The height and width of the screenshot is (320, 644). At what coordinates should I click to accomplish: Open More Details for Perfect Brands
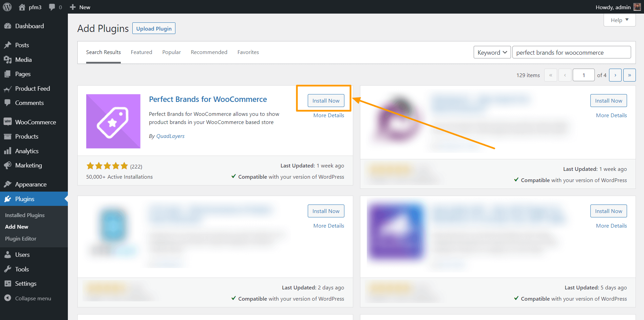point(329,115)
